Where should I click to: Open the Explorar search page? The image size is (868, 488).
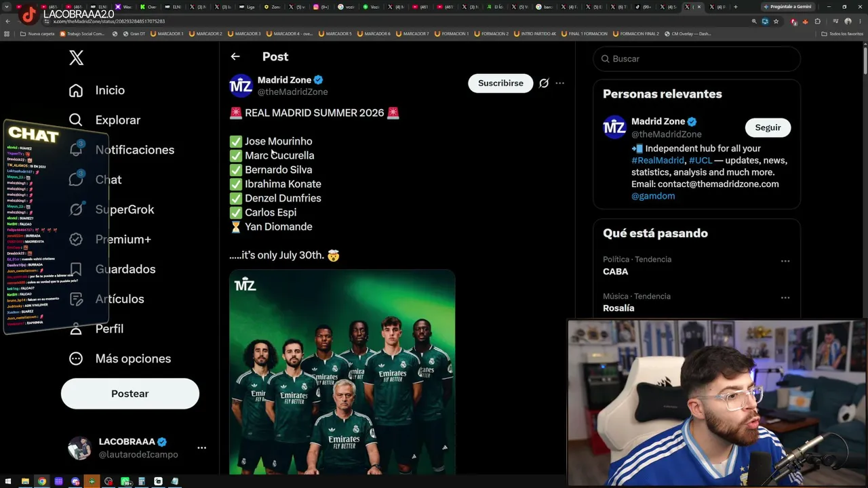point(104,120)
